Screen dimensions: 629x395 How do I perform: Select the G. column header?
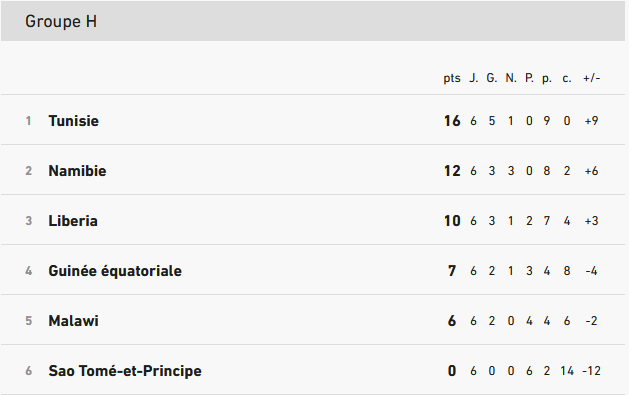[492, 78]
